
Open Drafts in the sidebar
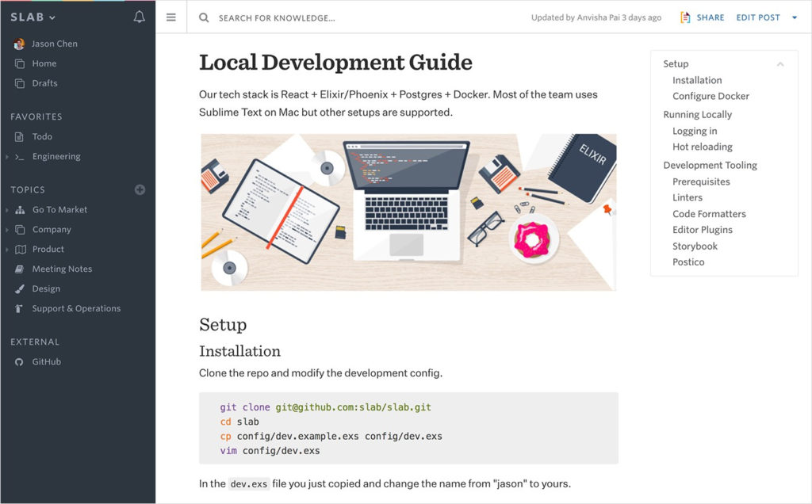pos(44,83)
